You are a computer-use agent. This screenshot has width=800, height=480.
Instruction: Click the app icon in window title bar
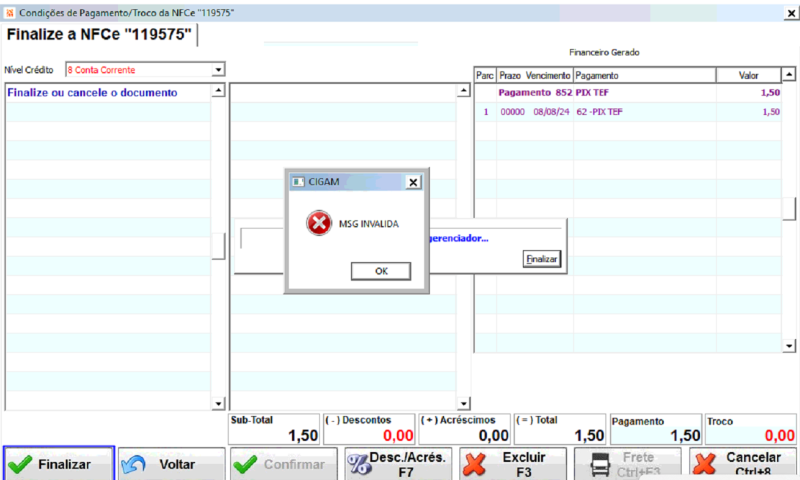click(10, 13)
